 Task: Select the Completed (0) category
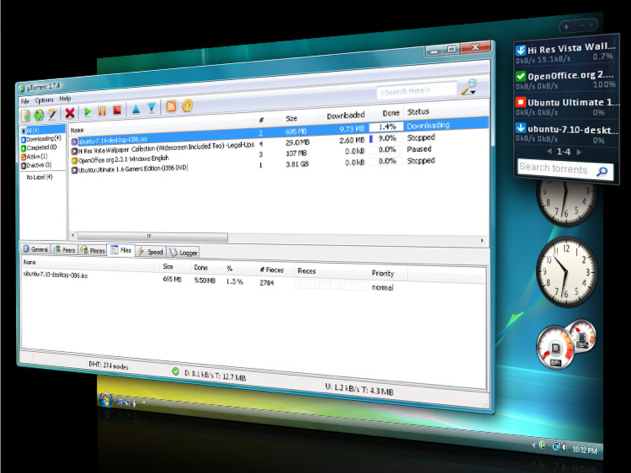pyautogui.click(x=39, y=148)
